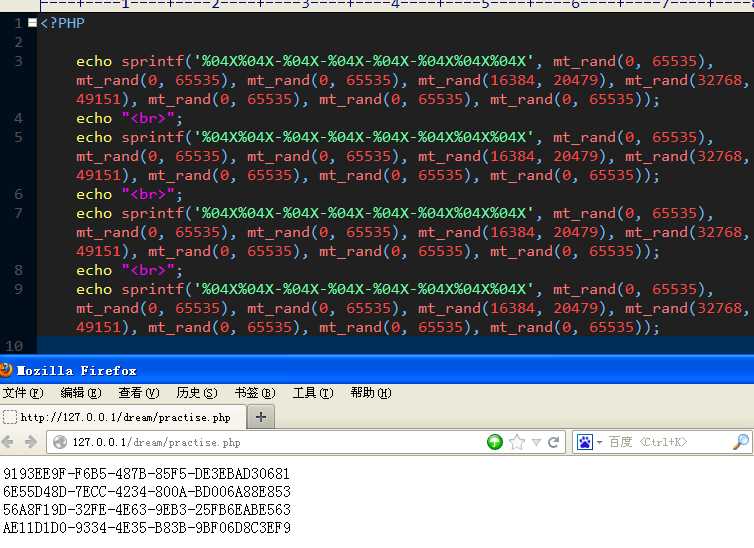Viewport: 754px width, 548px height.
Task: Open the 文件(F) menu
Action: 23,393
